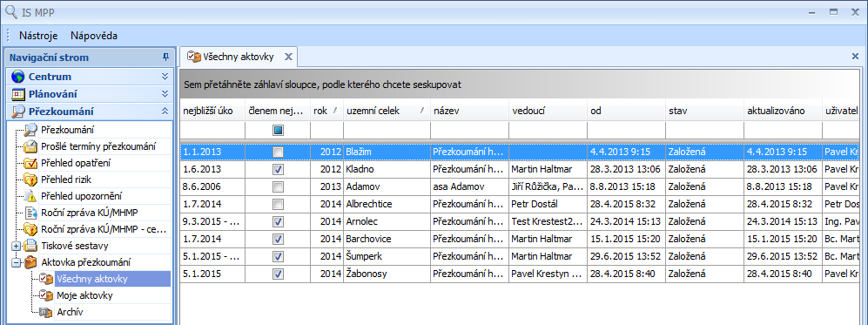Select the Žabonosy cell
The height and width of the screenshot is (325, 868).
point(387,274)
